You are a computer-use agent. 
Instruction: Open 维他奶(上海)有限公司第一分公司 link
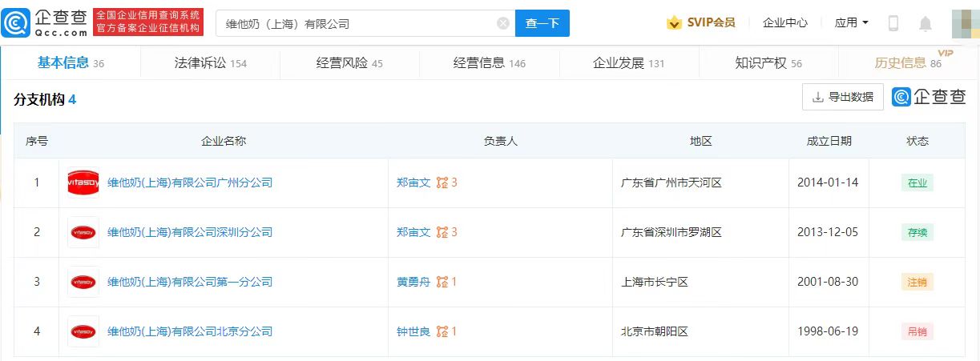pyautogui.click(x=190, y=282)
